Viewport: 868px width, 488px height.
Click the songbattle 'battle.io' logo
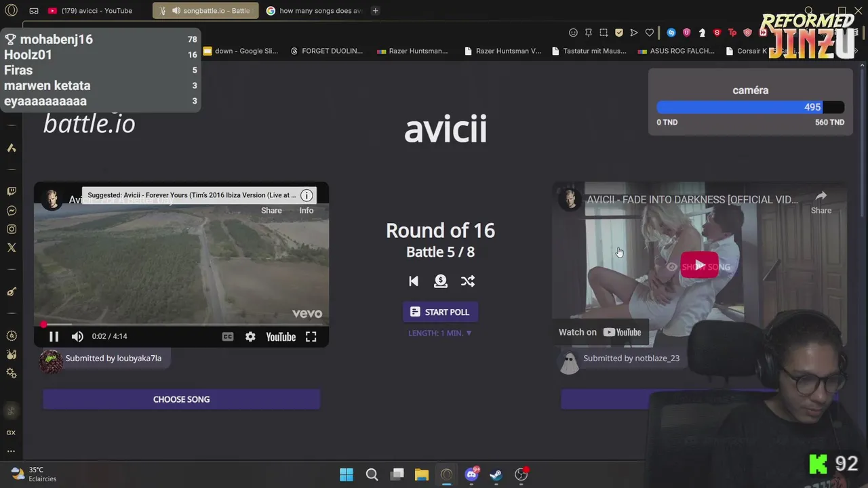pos(90,124)
